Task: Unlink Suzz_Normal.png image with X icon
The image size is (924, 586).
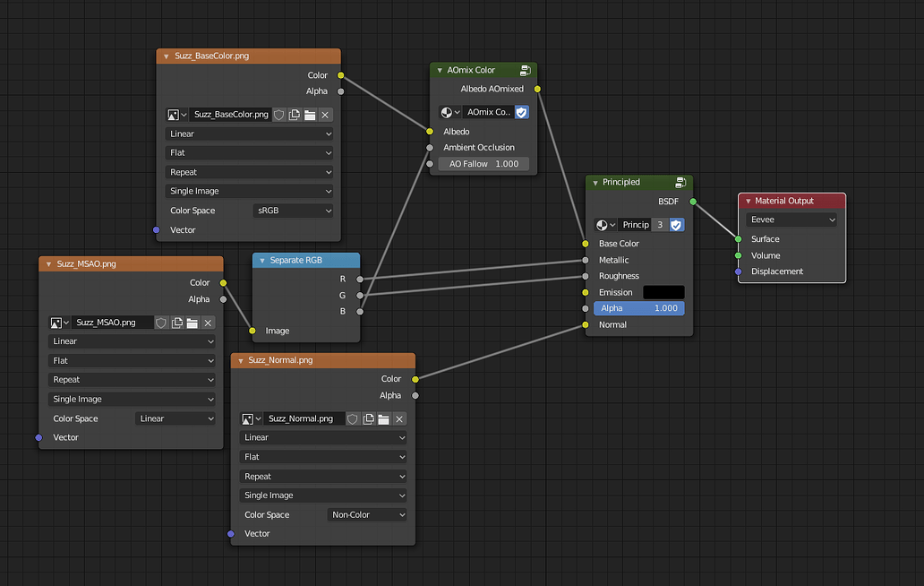Action: point(399,418)
